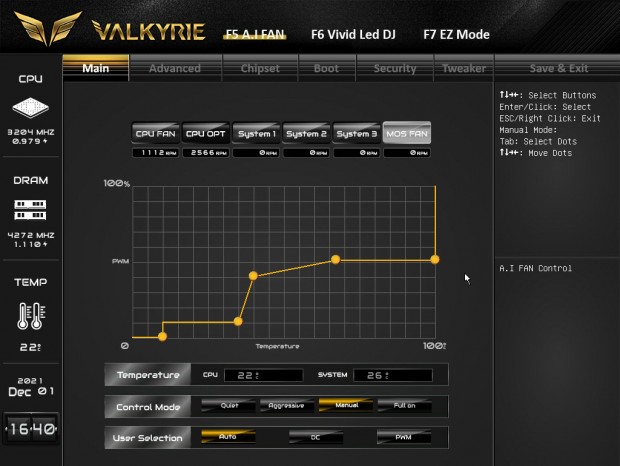The image size is (620, 466).
Task: Click the Dec 01 date display
Action: [31, 391]
